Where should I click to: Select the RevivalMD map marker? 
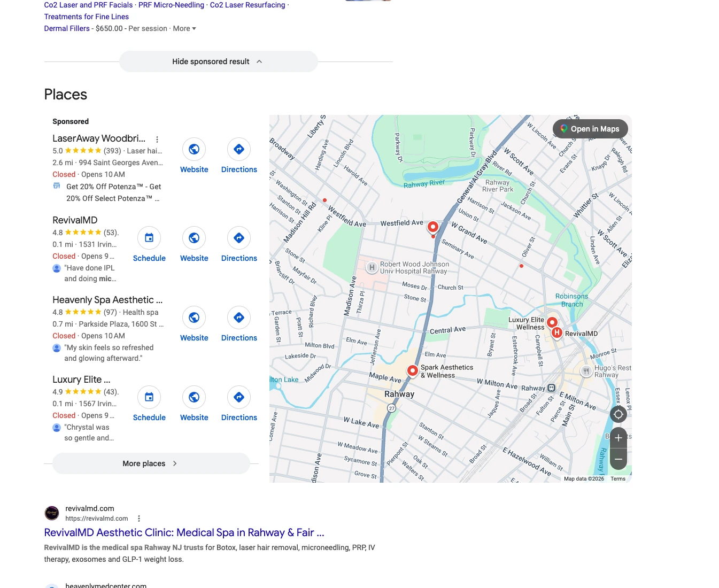point(557,333)
